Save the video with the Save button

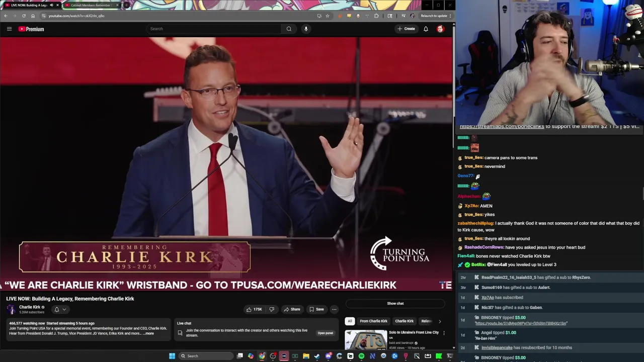coord(316,309)
